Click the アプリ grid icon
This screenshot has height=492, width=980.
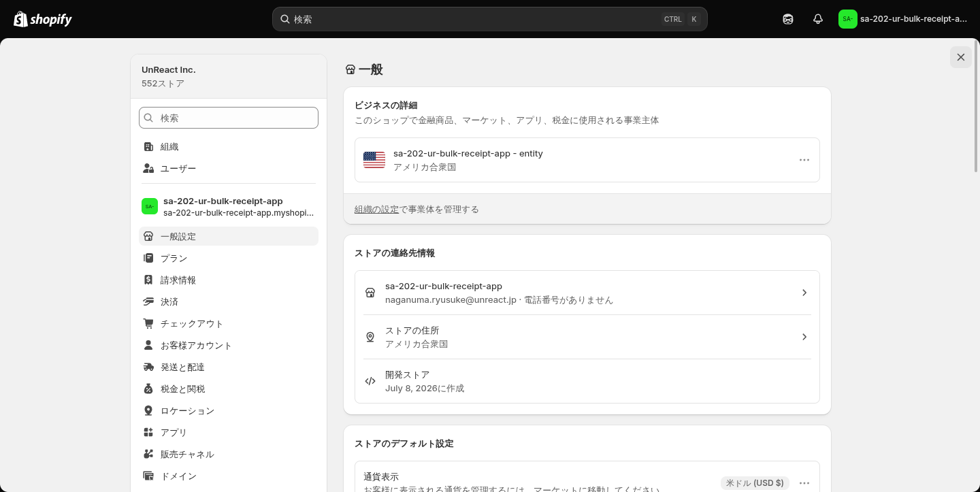(148, 432)
